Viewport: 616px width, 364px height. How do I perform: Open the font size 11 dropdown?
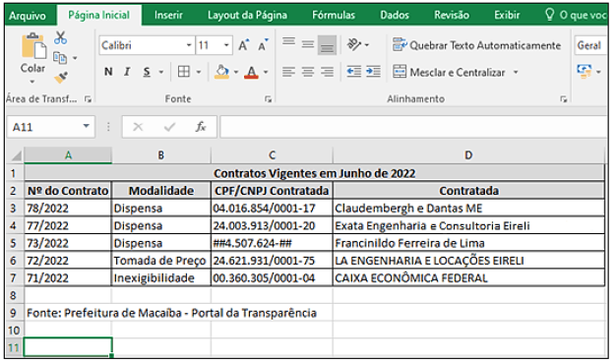click(x=226, y=45)
